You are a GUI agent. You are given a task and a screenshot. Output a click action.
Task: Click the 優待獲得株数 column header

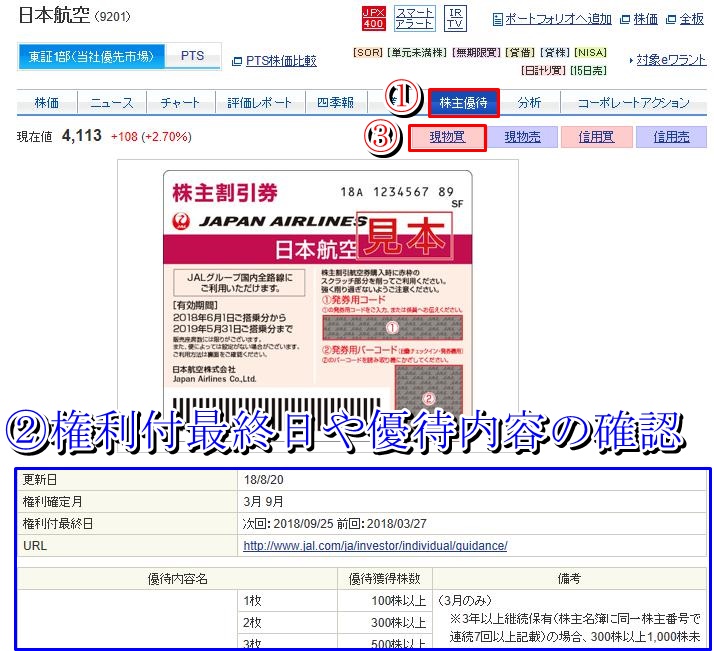(384, 579)
